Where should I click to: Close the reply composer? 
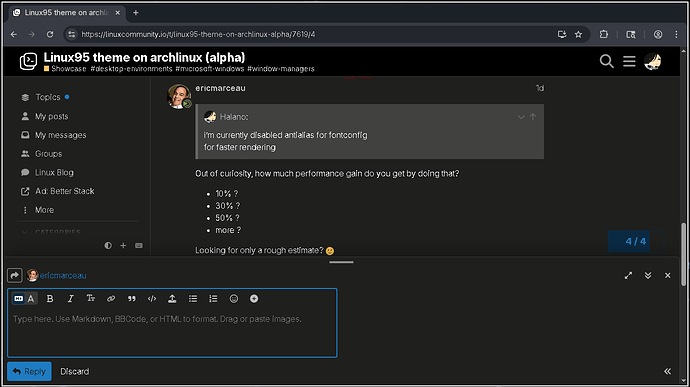pos(668,276)
